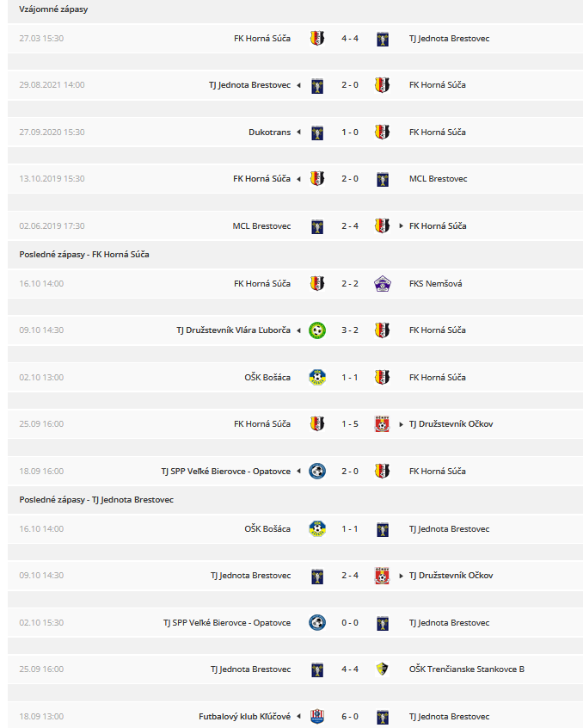583x728 pixels.
Task: Click TJ Družstevník Vlára Ľuborča green crest
Action: [x=317, y=330]
